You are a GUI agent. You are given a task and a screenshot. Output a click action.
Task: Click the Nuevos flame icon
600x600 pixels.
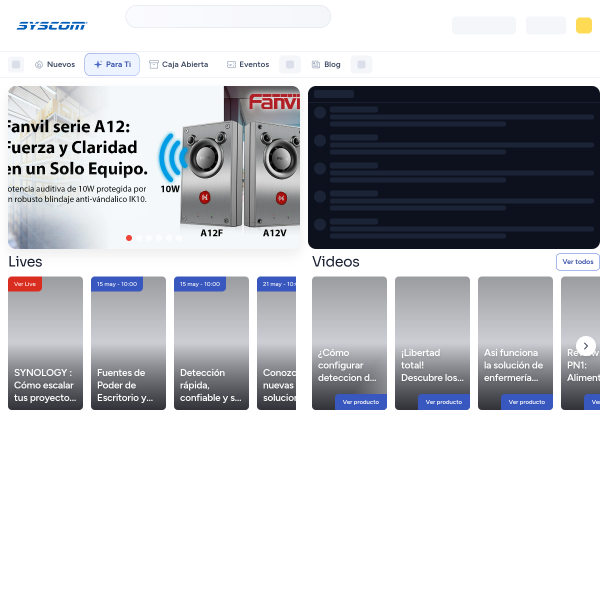[39, 65]
